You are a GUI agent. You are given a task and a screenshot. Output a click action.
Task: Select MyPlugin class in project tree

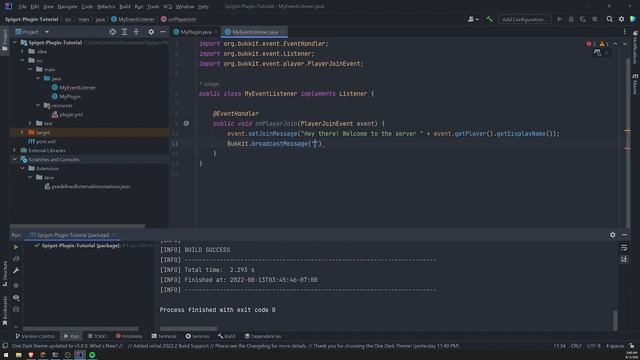(x=70, y=96)
